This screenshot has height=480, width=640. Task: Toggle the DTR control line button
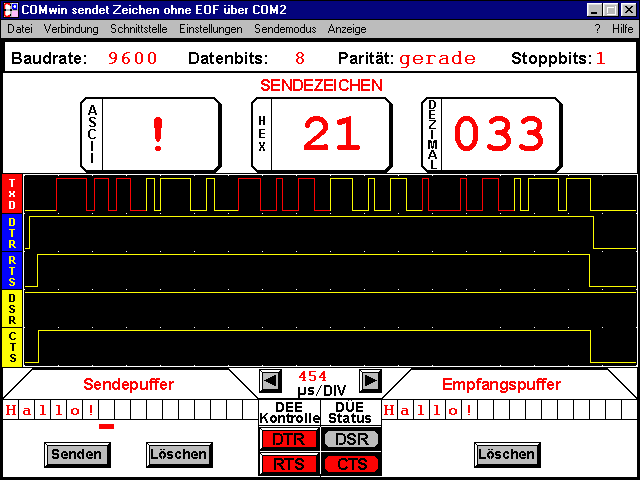(289, 439)
